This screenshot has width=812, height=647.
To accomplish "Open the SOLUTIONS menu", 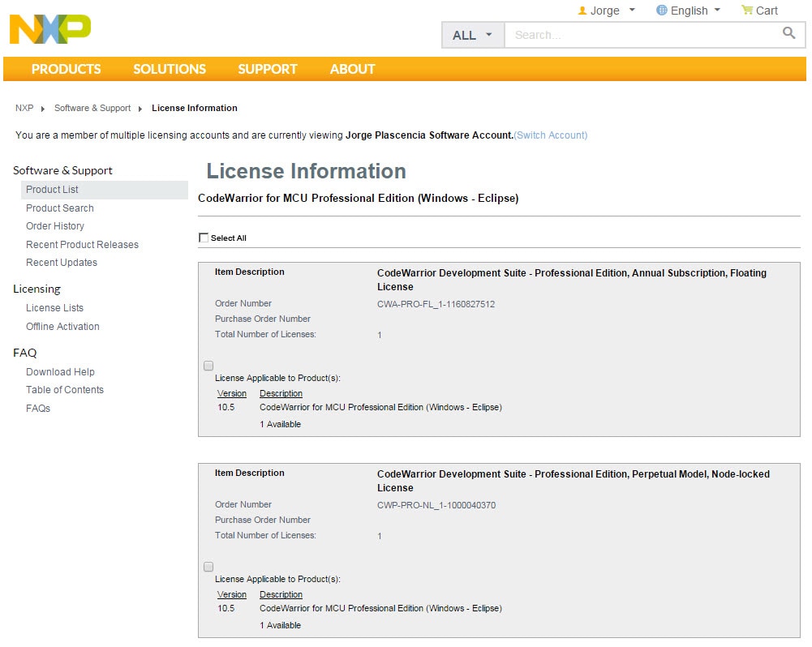I will 170,69.
